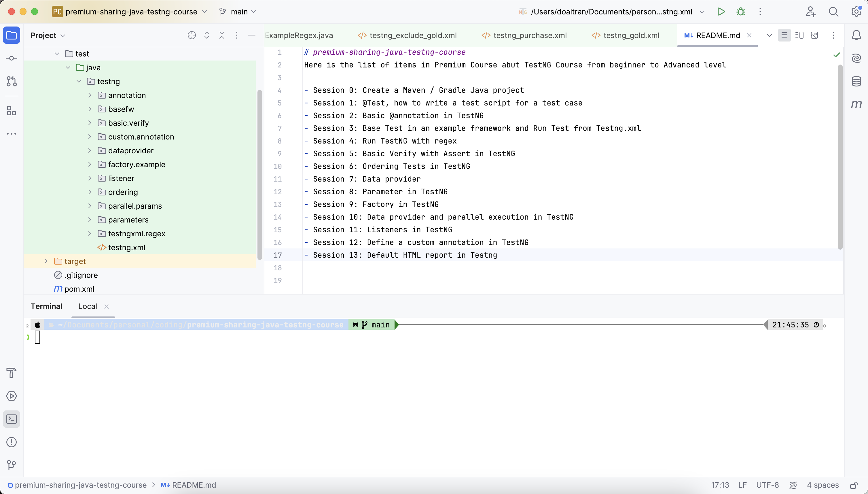The image size is (868, 494).
Task: Close the README.md tab
Action: pyautogui.click(x=749, y=35)
